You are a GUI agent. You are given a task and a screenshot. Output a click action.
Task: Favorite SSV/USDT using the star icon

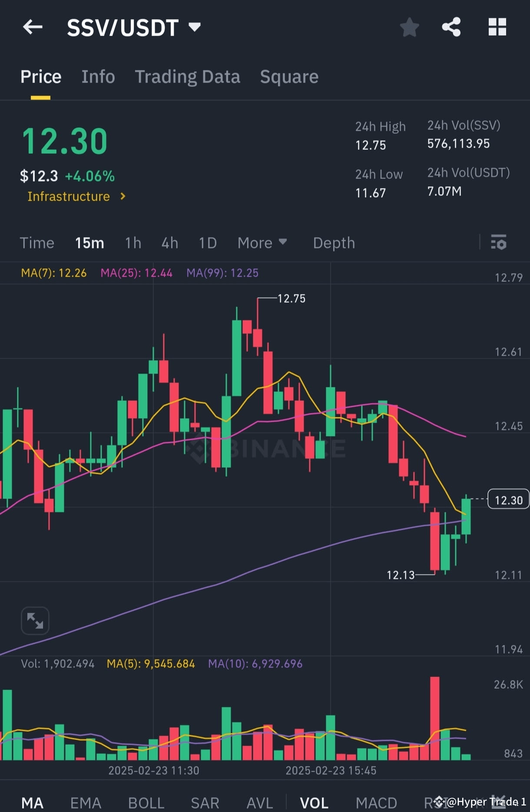(409, 27)
